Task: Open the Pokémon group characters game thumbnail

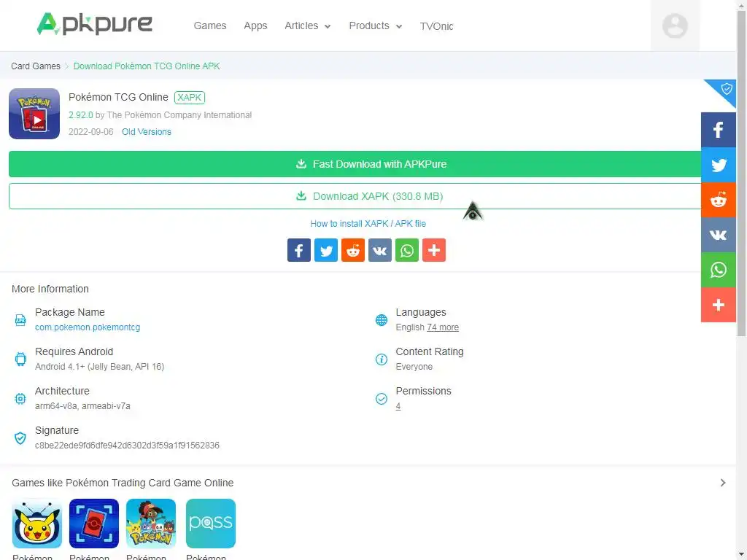Action: click(151, 524)
